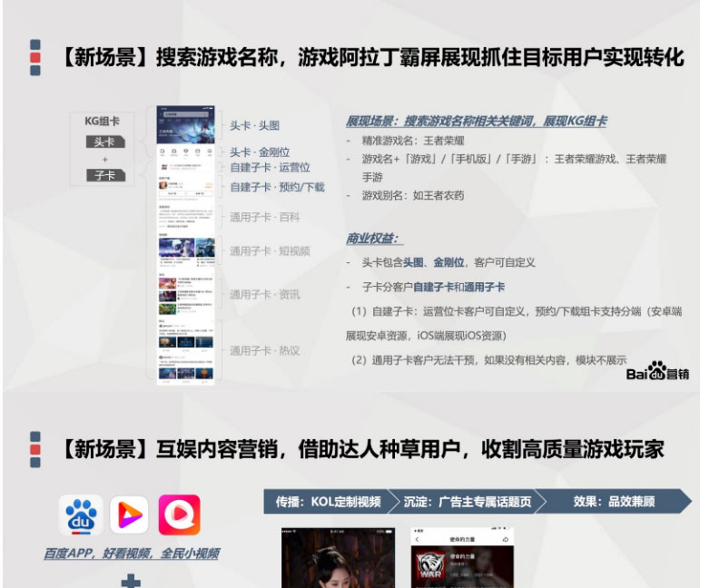
Task: Click the 通用子卡·资讯 label
Action: pyautogui.click(x=264, y=294)
